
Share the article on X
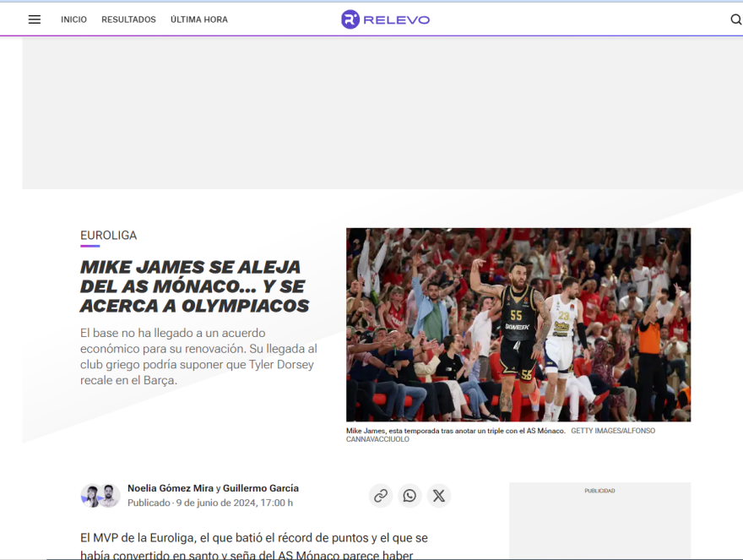(x=439, y=496)
